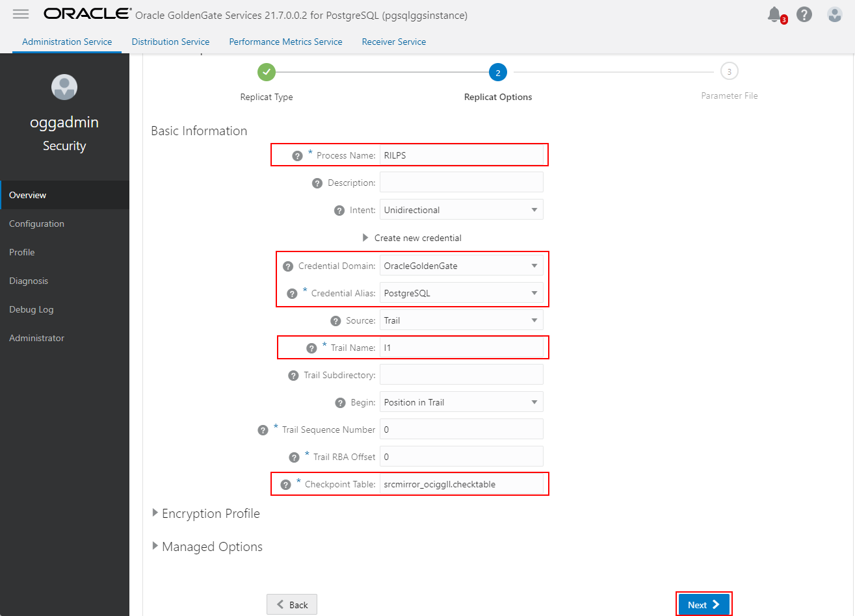
Task: Show help for Description field
Action: [317, 183]
